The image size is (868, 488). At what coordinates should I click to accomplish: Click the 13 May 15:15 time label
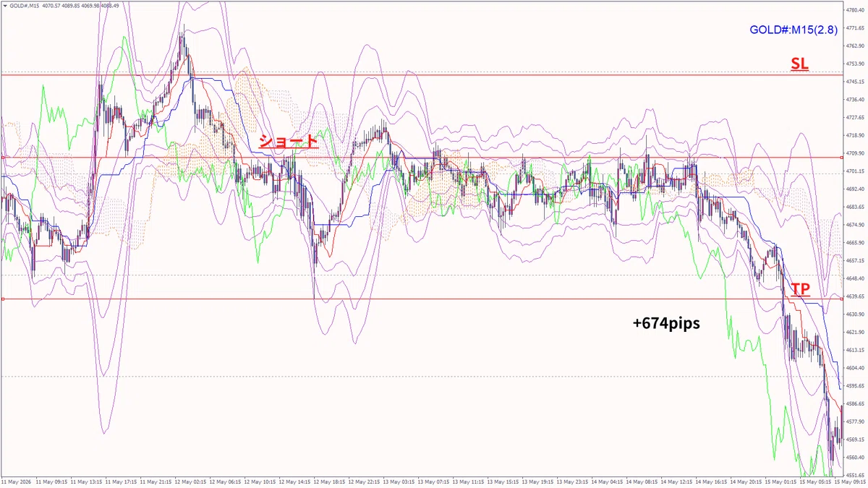[x=504, y=481]
